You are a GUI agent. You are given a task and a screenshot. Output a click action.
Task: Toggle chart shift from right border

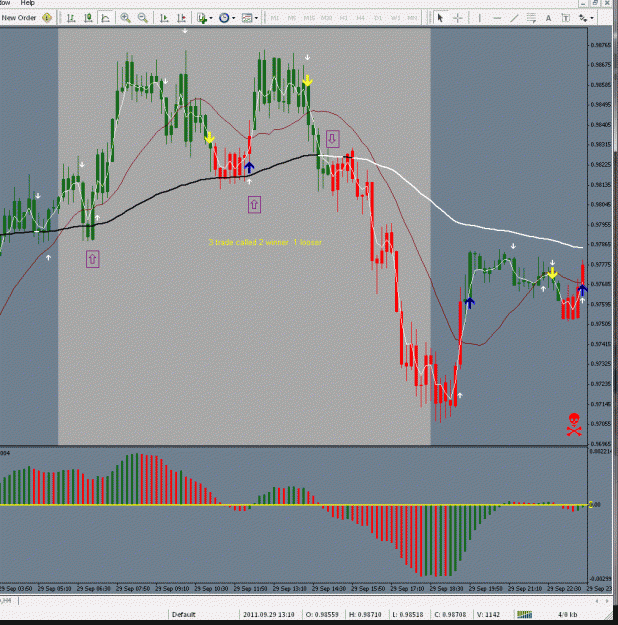(181, 18)
